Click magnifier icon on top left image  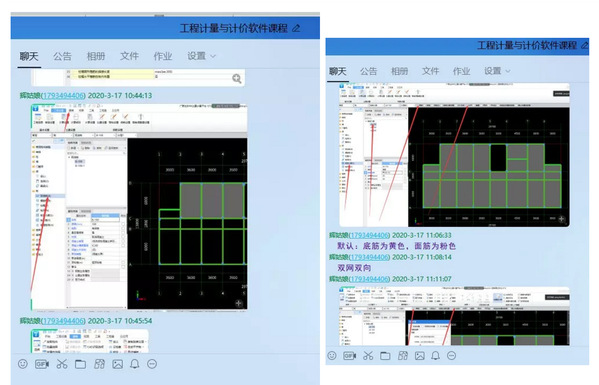click(237, 79)
